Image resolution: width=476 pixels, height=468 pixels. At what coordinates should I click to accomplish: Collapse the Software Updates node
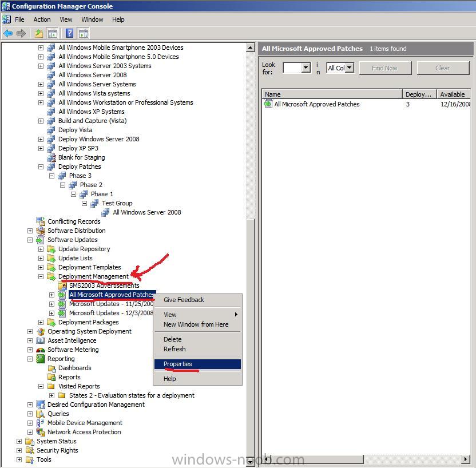[30, 240]
